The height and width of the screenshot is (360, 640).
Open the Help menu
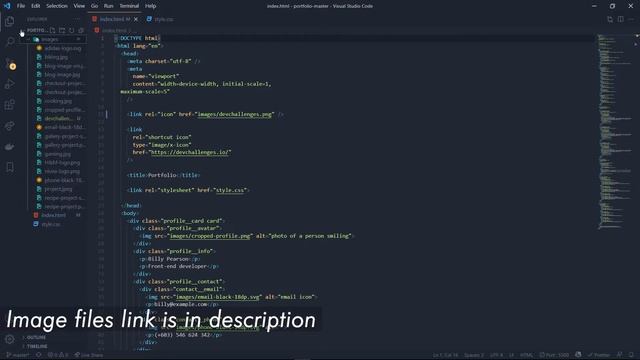(151, 6)
